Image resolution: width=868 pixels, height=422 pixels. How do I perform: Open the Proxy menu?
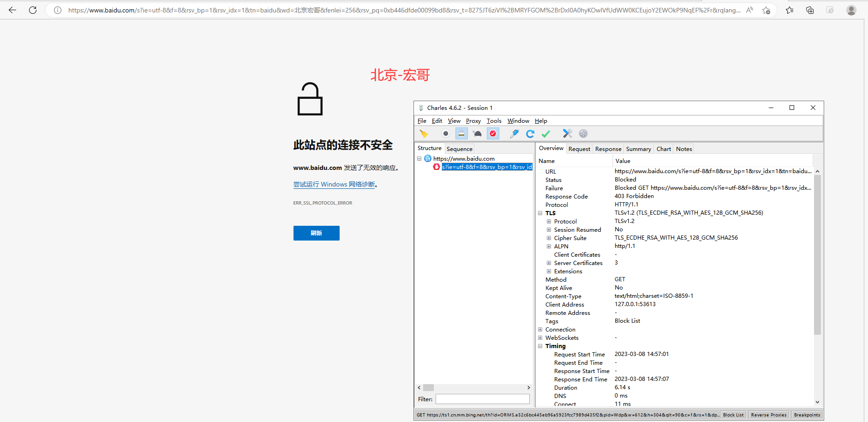pyautogui.click(x=473, y=121)
